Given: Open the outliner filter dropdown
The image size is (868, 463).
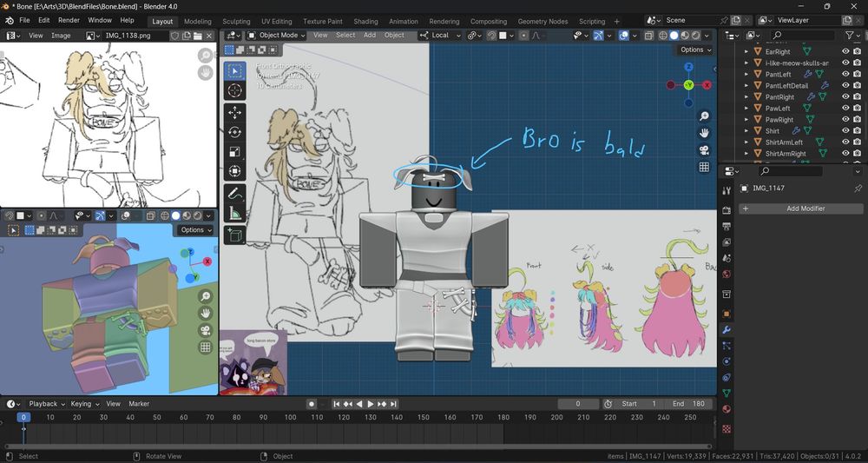Looking at the screenshot, I should click(852, 36).
